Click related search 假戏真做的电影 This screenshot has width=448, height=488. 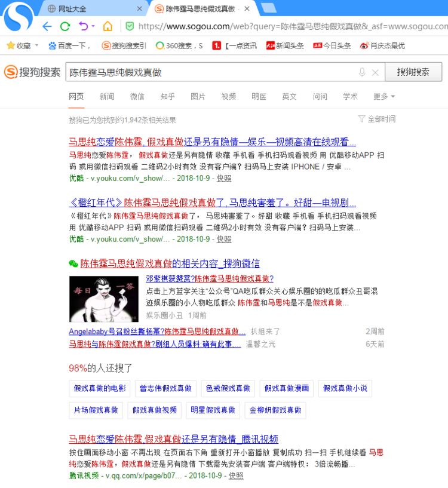100,388
